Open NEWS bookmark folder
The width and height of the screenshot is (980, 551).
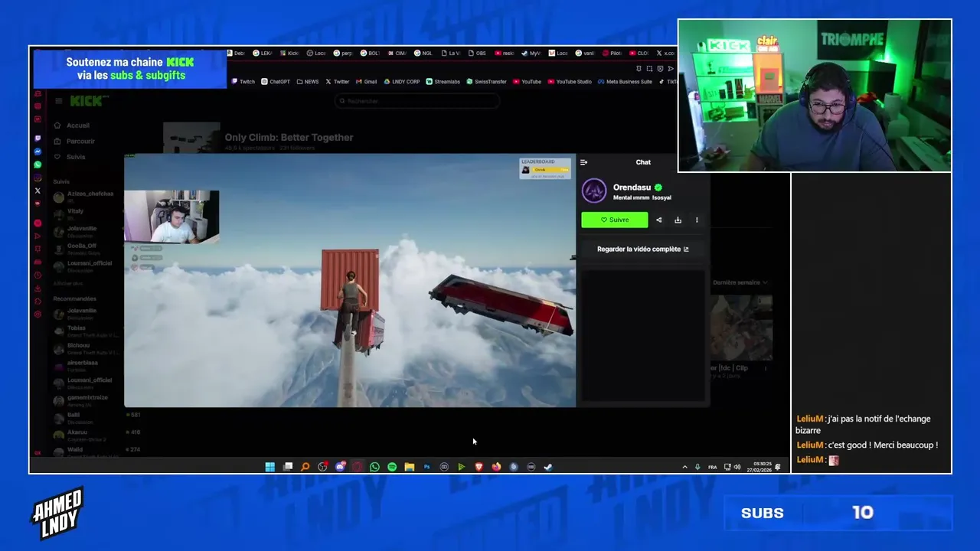coord(307,81)
